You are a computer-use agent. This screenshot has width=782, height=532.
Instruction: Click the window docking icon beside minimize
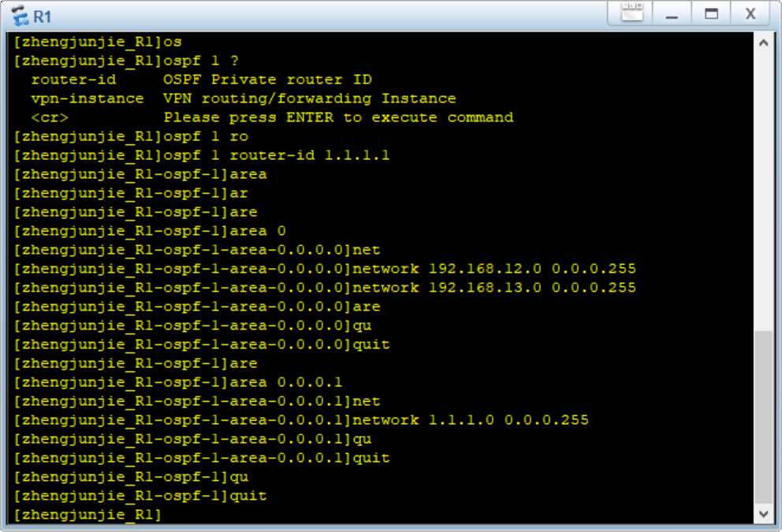[632, 13]
